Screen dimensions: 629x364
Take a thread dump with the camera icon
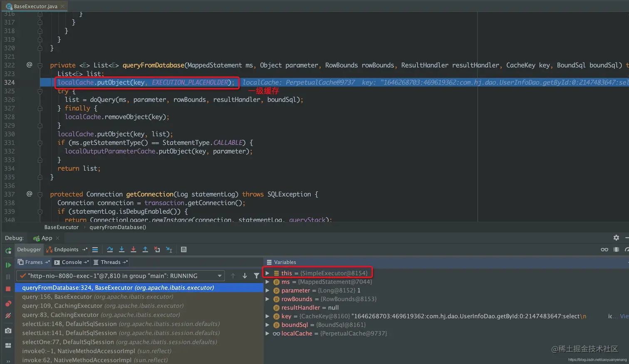pos(8,331)
